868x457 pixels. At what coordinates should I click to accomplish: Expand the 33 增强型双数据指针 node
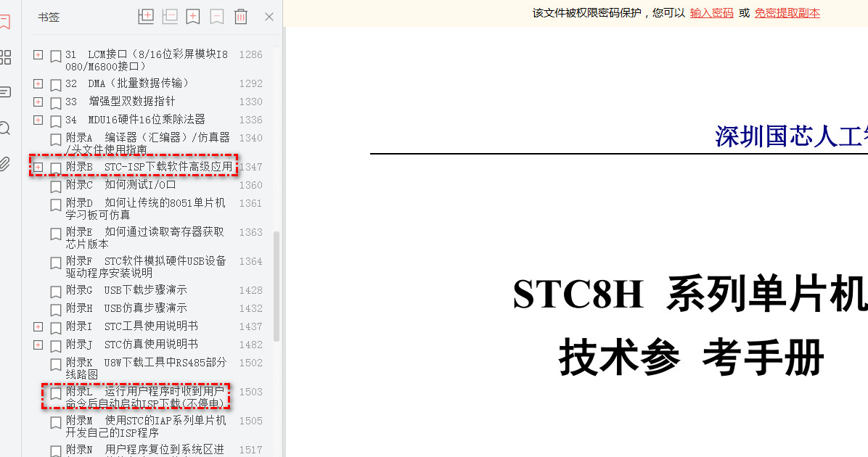[x=38, y=102]
